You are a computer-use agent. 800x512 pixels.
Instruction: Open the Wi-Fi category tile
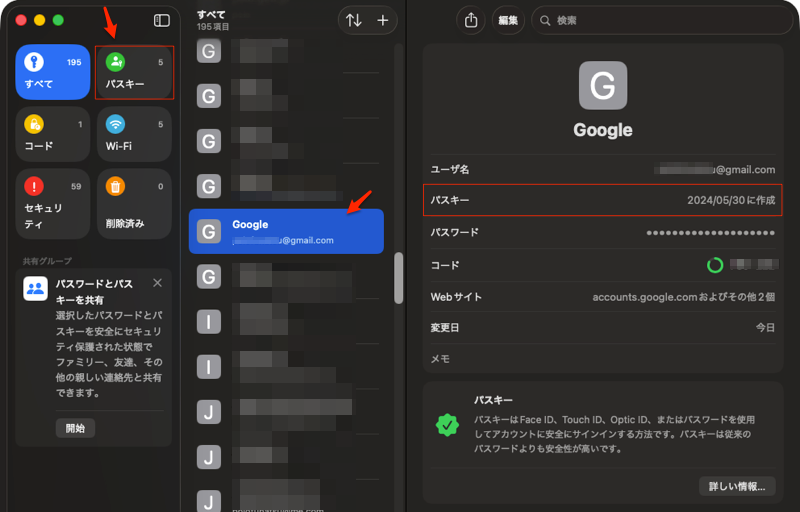[134, 134]
